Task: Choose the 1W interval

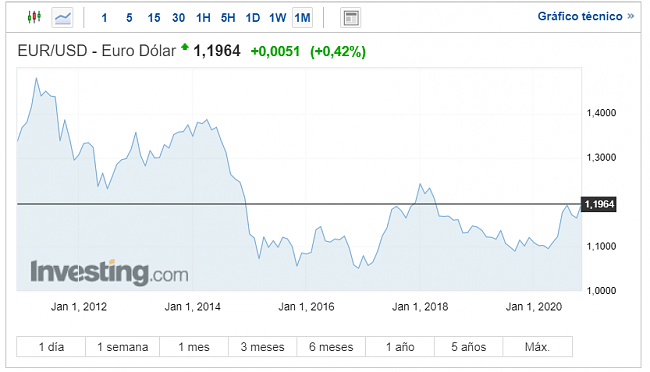Action: pyautogui.click(x=277, y=18)
